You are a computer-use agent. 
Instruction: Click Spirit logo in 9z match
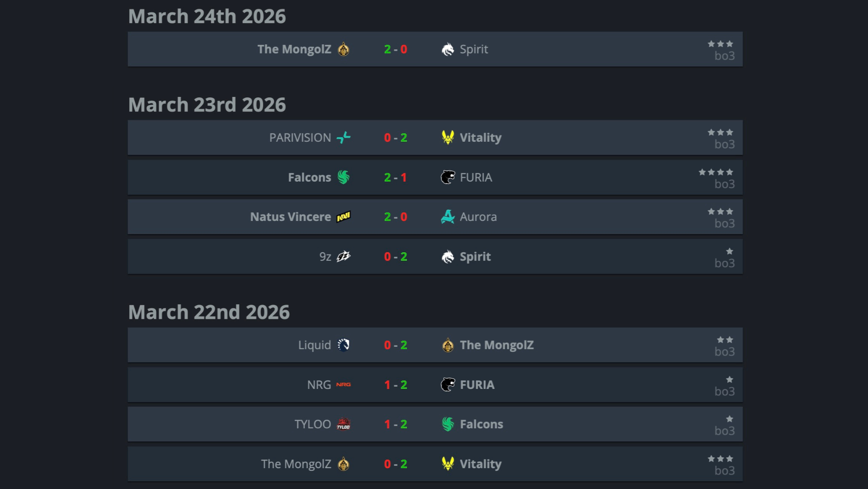point(448,256)
